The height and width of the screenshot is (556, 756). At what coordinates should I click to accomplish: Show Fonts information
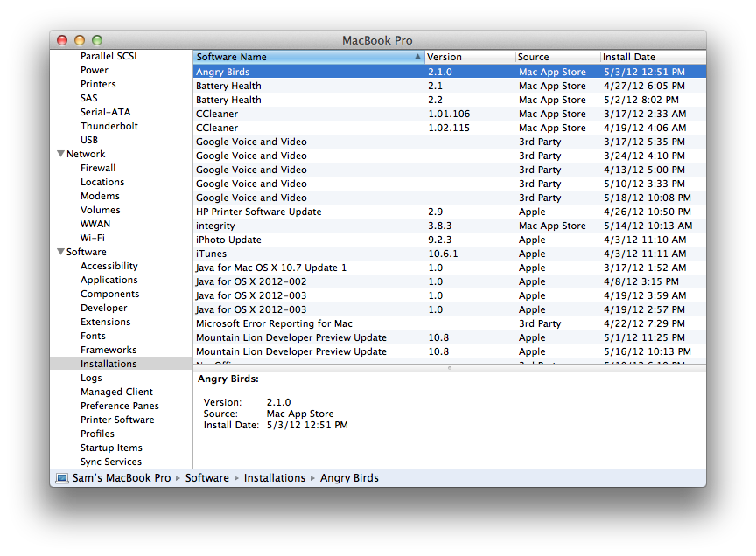(x=93, y=336)
